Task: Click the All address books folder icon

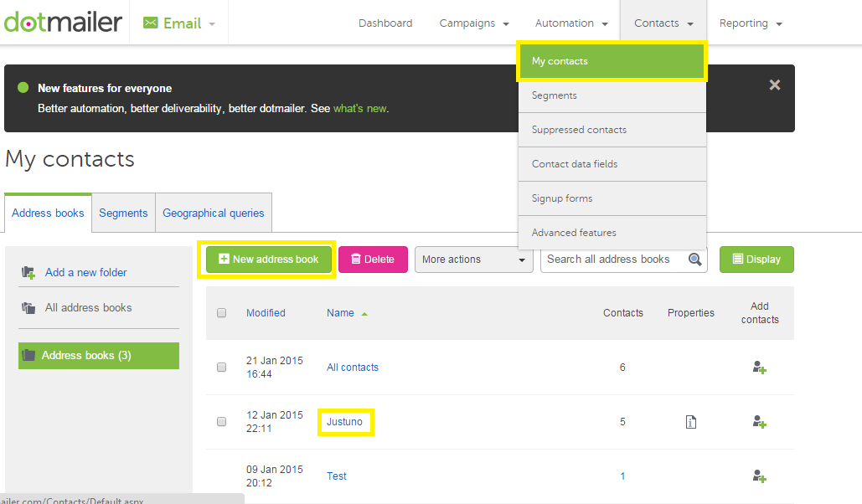Action: (28, 307)
